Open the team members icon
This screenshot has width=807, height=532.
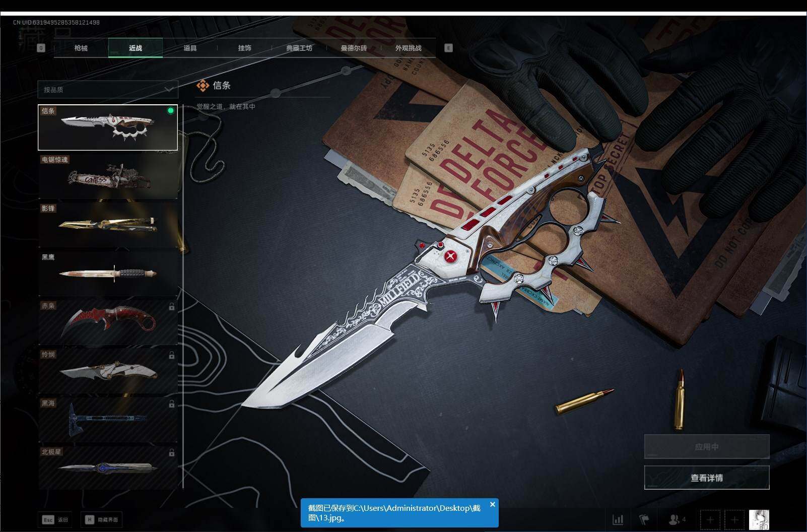677,519
